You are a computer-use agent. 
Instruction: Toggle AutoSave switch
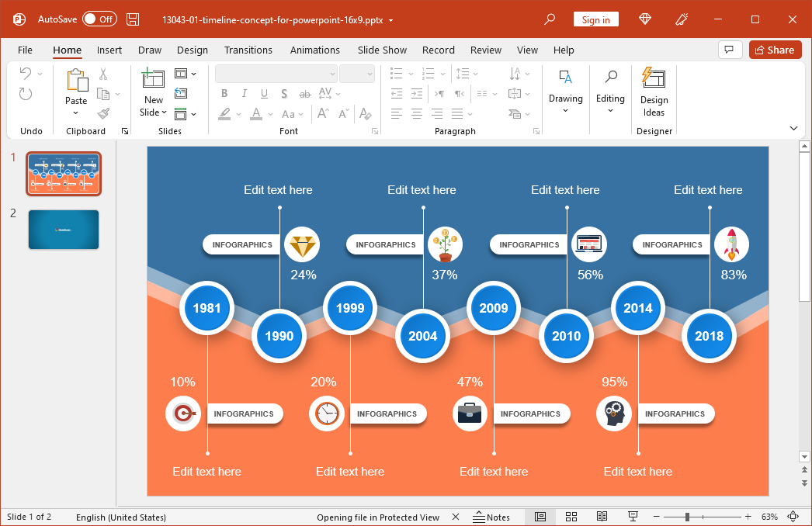(99, 19)
